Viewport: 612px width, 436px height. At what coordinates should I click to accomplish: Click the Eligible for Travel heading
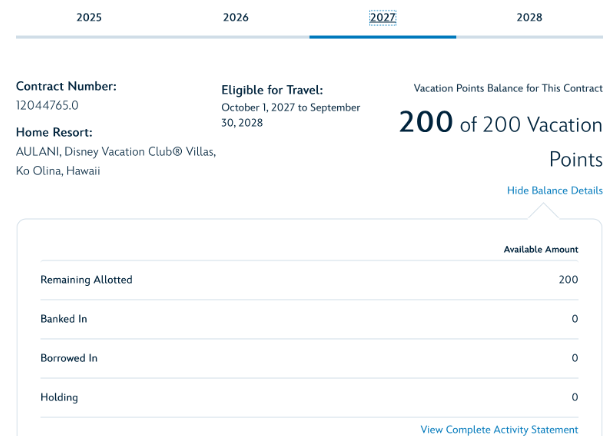pyautogui.click(x=272, y=90)
